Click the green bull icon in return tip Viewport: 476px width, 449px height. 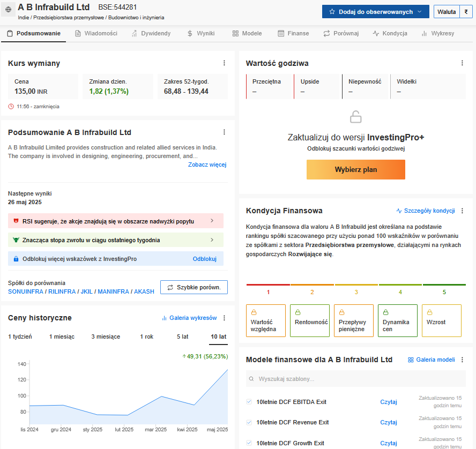(x=16, y=240)
